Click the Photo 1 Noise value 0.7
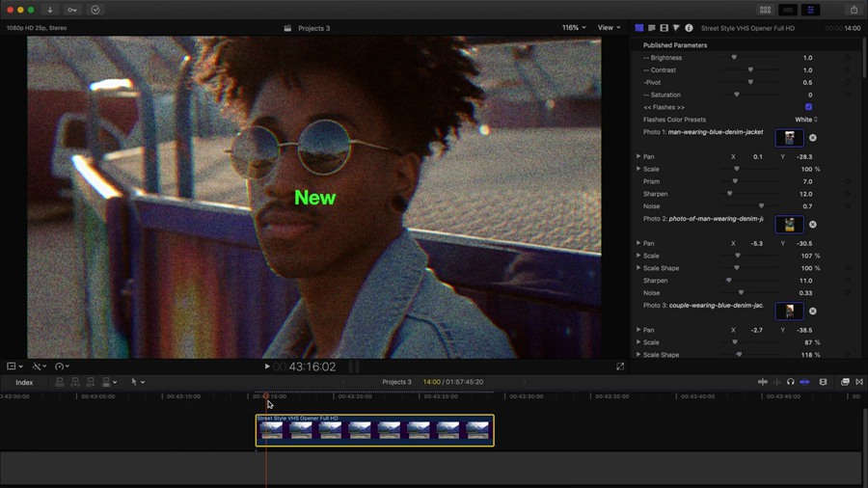Screen dimensions: 868x488 point(807,205)
